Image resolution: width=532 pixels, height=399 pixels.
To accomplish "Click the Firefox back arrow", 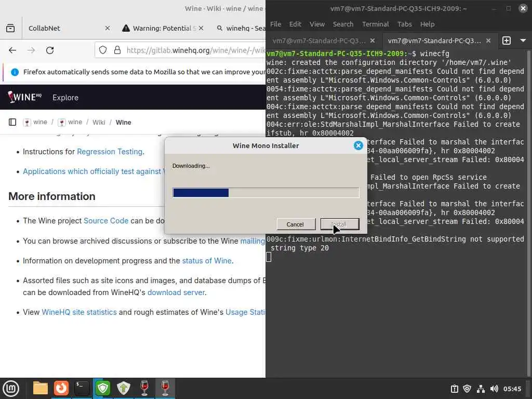I will 12,50.
